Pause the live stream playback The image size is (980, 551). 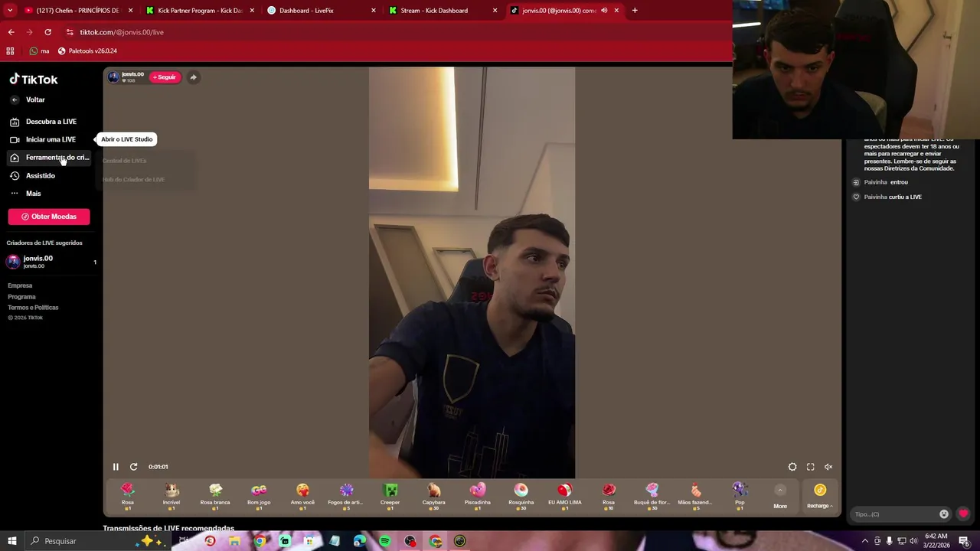point(116,467)
